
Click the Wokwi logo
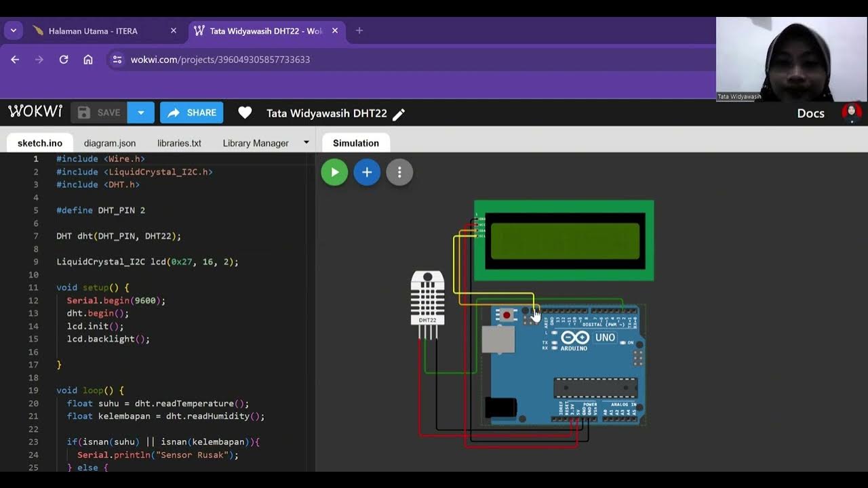pyautogui.click(x=35, y=112)
